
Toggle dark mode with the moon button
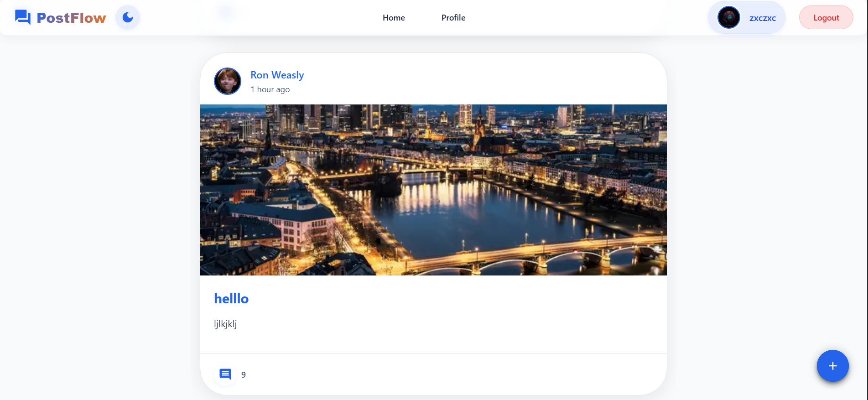128,18
